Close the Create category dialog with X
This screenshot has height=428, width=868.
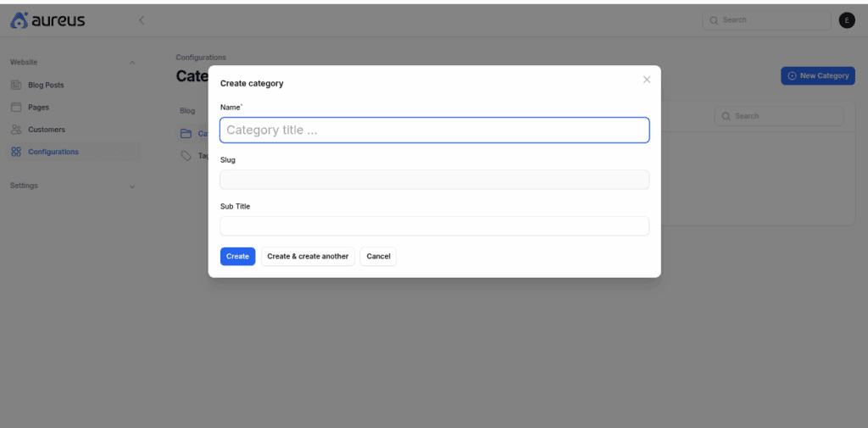coord(647,80)
